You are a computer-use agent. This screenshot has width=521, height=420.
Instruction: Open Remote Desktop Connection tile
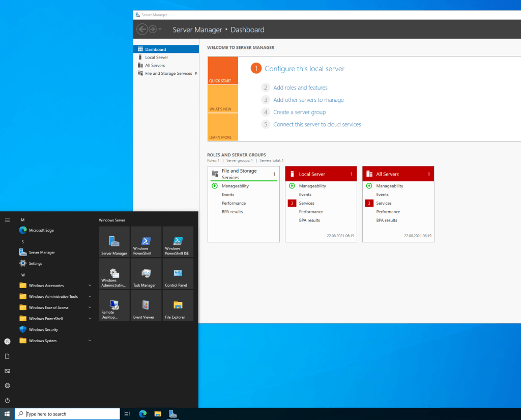pos(114,305)
